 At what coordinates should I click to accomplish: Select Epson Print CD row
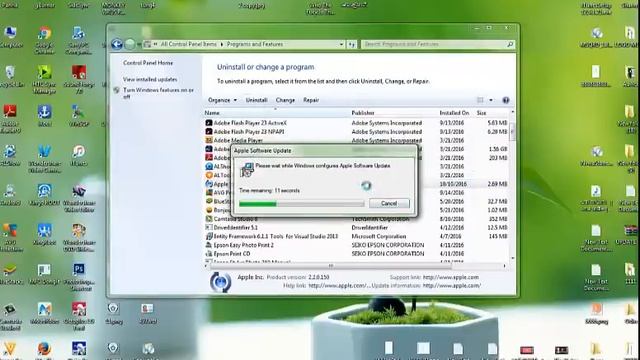356,253
